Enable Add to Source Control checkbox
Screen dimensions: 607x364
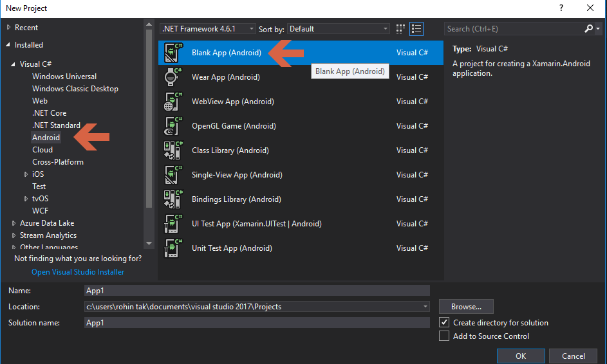[444, 336]
